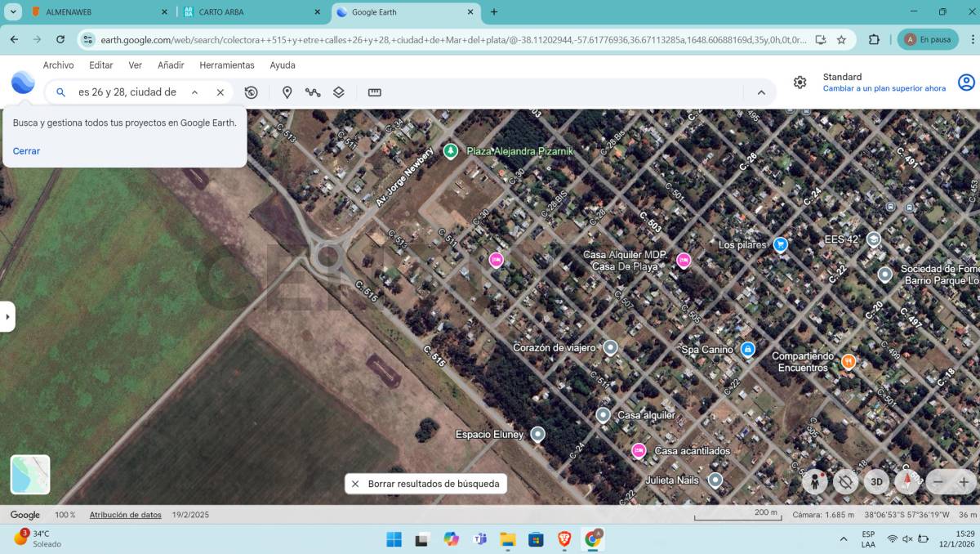
Task: Click the compass north indicator
Action: [x=906, y=482]
